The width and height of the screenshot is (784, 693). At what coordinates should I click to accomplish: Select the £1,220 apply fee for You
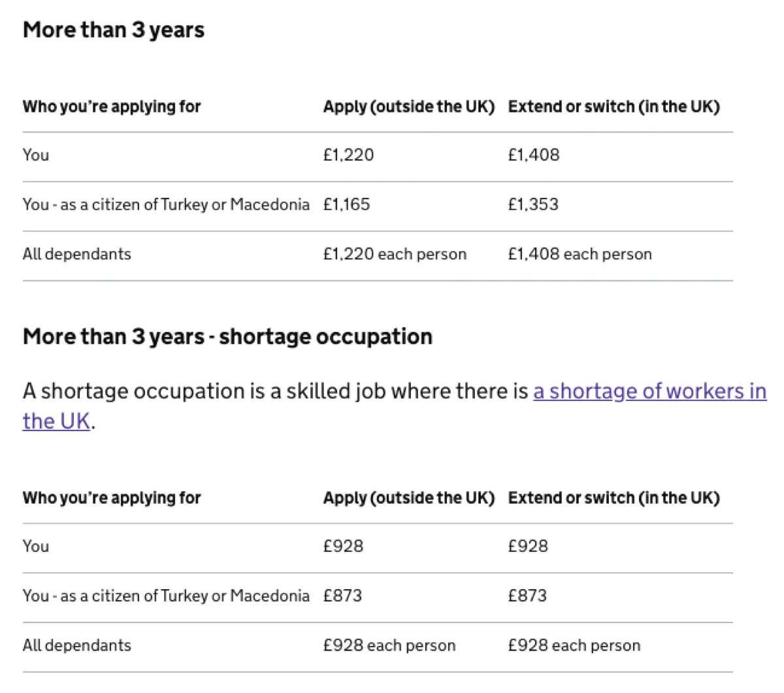pos(348,155)
